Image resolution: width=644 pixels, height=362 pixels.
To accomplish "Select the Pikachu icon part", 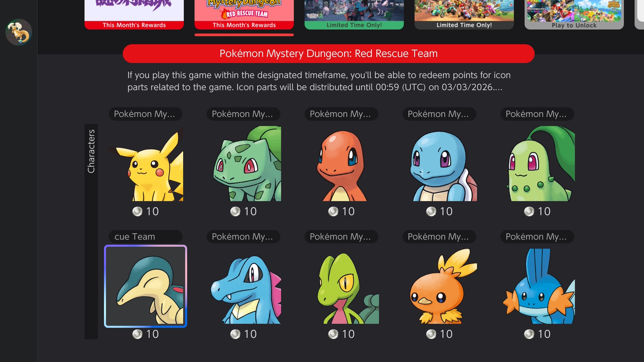I will (146, 164).
